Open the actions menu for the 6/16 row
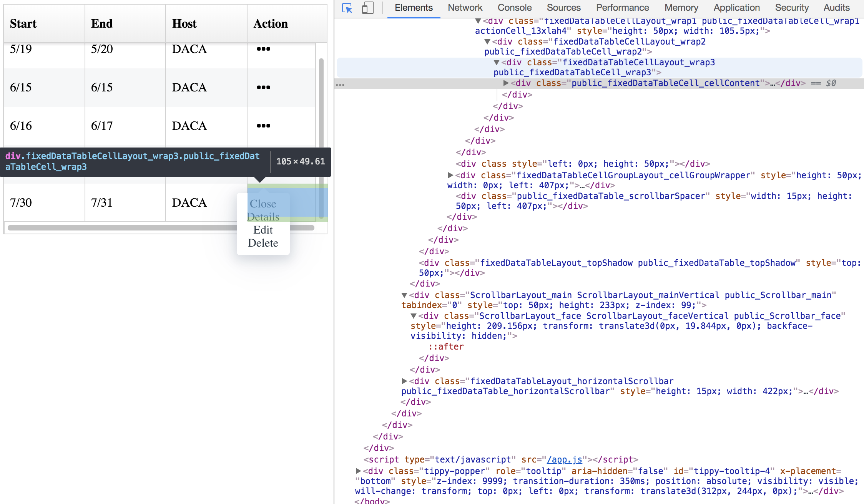 pos(263,126)
